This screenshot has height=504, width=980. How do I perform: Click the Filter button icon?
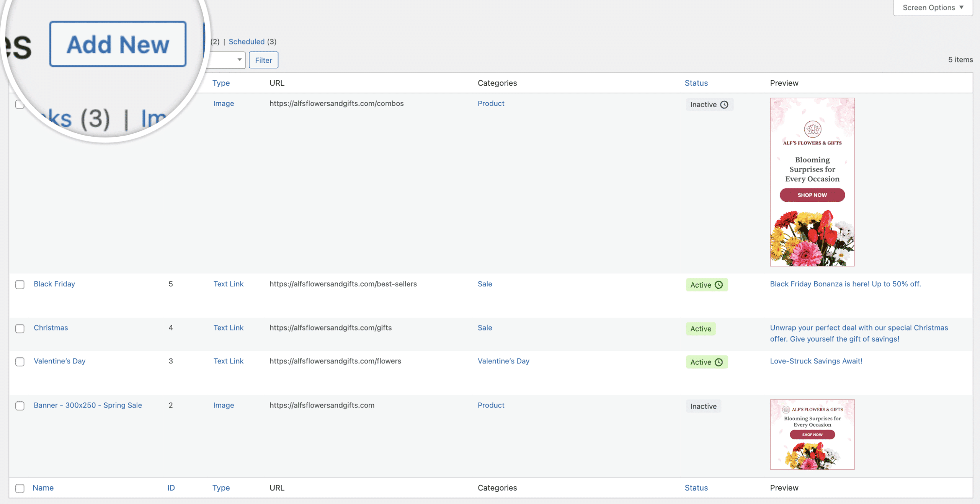pyautogui.click(x=263, y=59)
